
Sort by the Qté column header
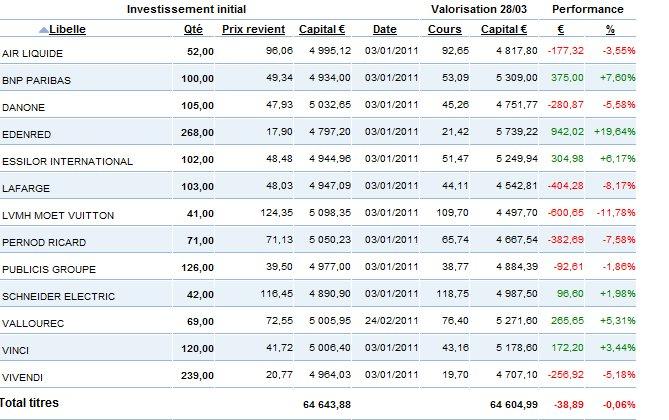click(x=194, y=29)
